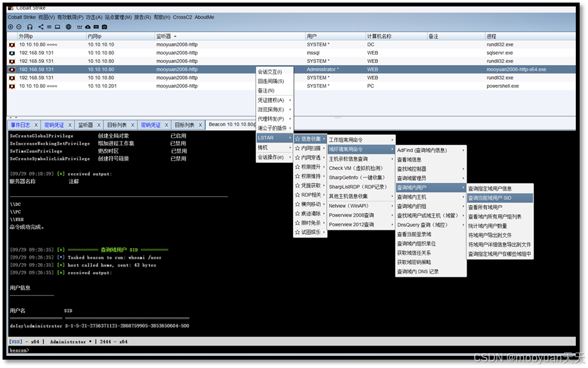Expand the 凭证提权(A) submenu
This screenshot has width=588, height=368.
pyautogui.click(x=274, y=100)
